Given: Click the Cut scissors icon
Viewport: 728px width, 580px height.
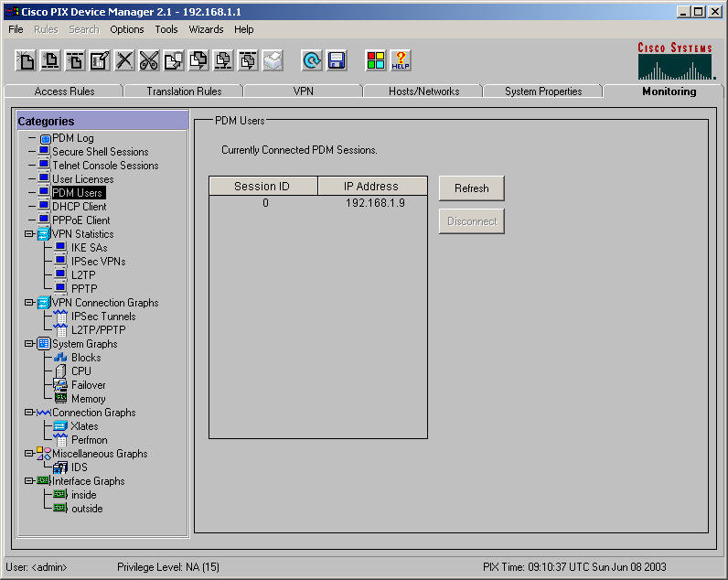Looking at the screenshot, I should click(x=149, y=60).
